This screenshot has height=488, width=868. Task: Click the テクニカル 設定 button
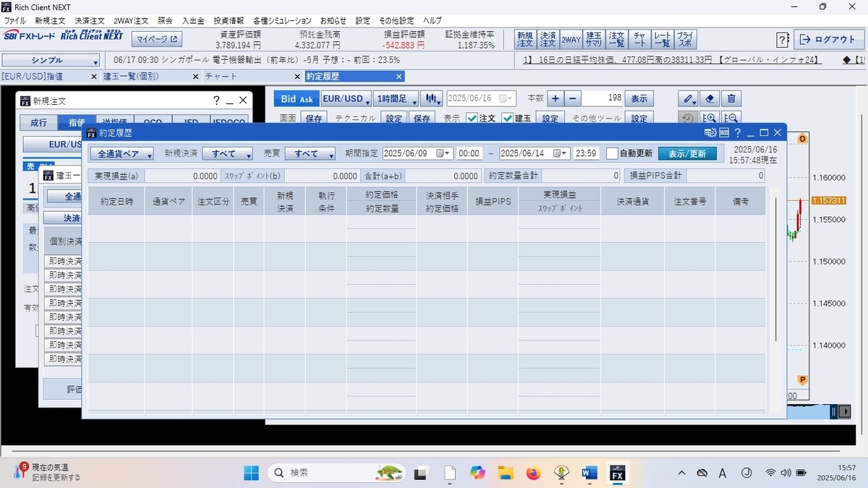tap(393, 119)
